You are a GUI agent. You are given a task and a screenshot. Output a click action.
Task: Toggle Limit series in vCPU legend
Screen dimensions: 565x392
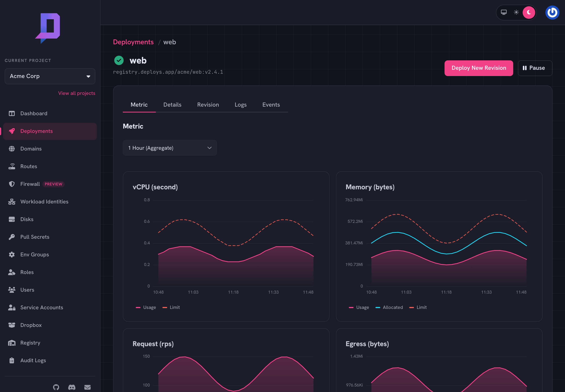coord(171,308)
